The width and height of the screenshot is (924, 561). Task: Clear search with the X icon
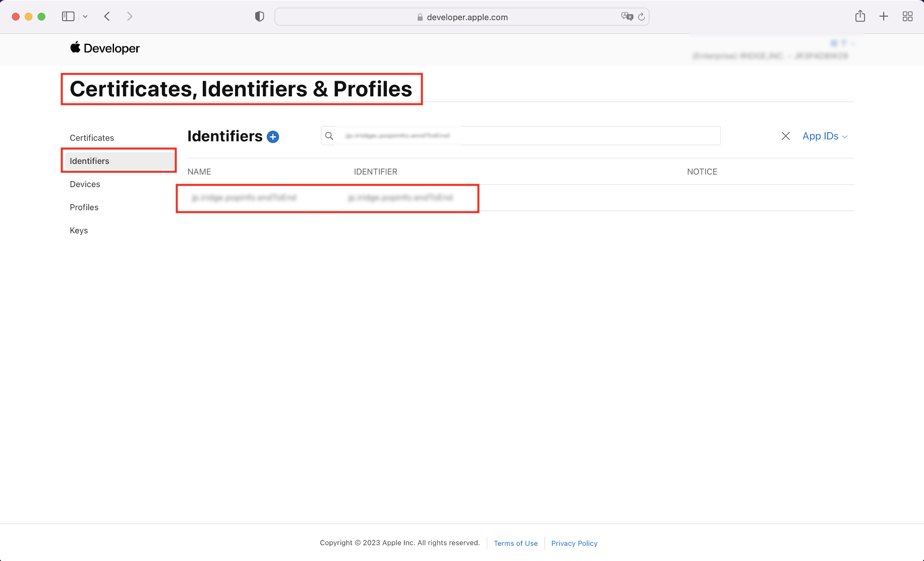(x=785, y=136)
